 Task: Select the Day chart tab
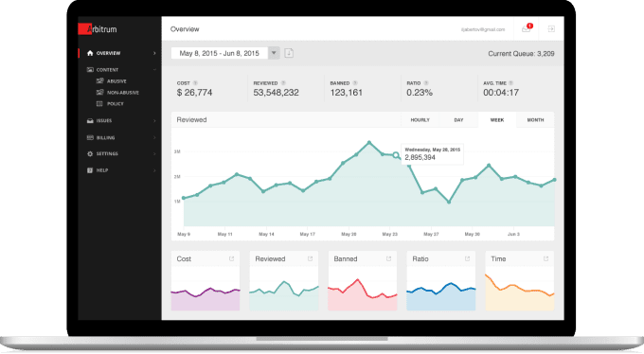pos(458,120)
